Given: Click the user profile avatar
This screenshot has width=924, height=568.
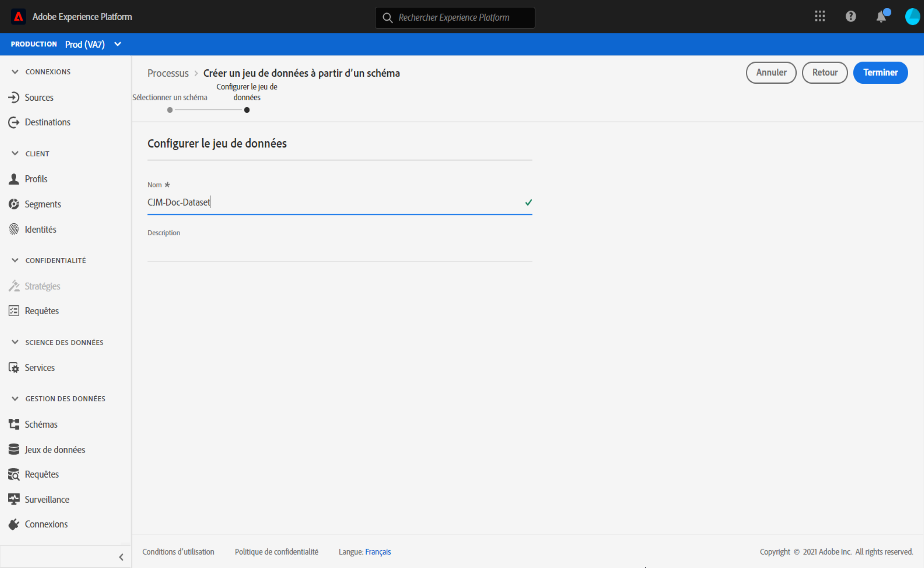Looking at the screenshot, I should tap(912, 17).
